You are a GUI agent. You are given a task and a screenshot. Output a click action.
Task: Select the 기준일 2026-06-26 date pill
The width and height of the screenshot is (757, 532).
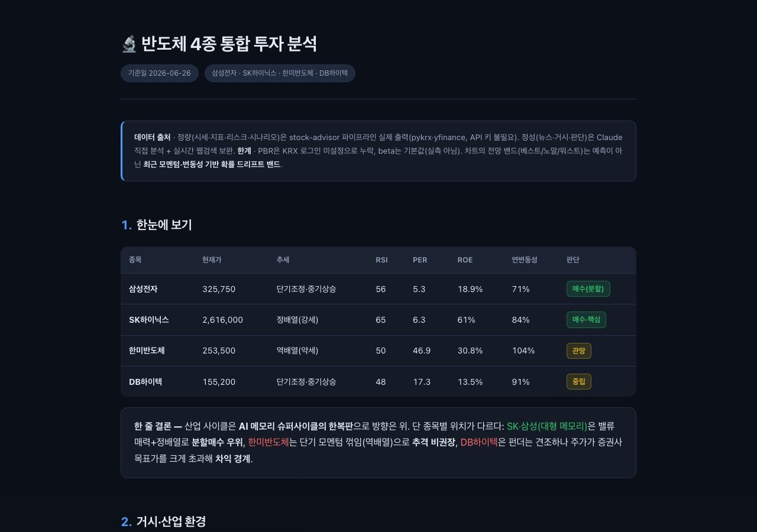(x=160, y=73)
